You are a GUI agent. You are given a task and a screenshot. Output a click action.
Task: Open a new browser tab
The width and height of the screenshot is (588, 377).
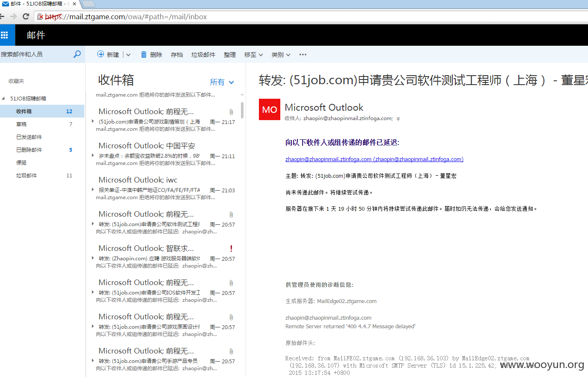[x=88, y=4]
